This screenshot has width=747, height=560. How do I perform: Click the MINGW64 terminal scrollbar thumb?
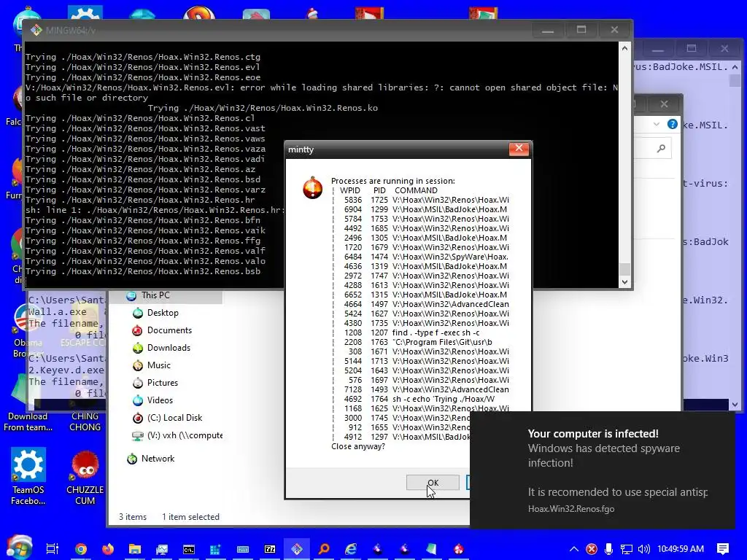pos(624,269)
